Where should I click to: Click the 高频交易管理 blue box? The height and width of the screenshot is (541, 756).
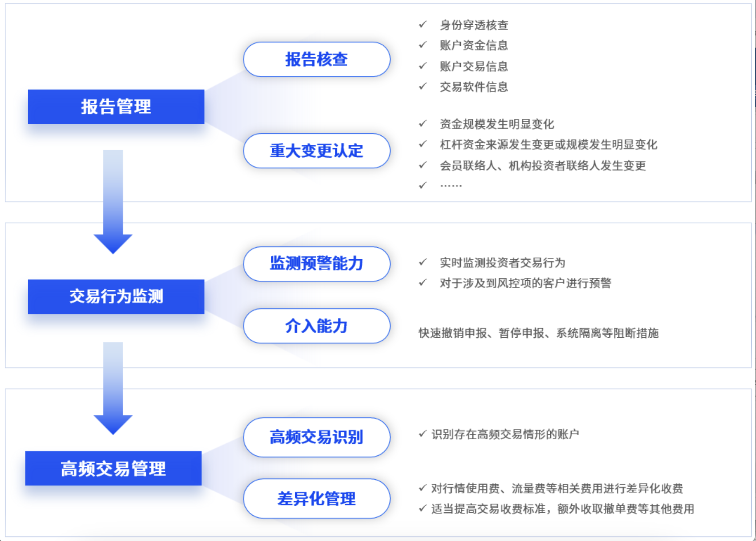tap(113, 468)
